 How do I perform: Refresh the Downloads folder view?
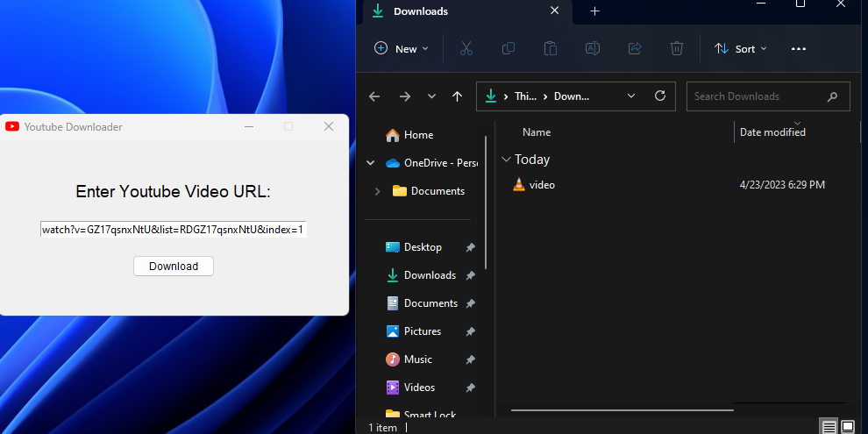click(x=660, y=96)
